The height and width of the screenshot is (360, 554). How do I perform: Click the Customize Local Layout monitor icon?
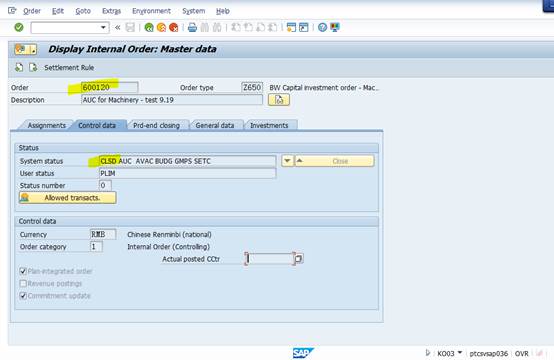tap(335, 27)
